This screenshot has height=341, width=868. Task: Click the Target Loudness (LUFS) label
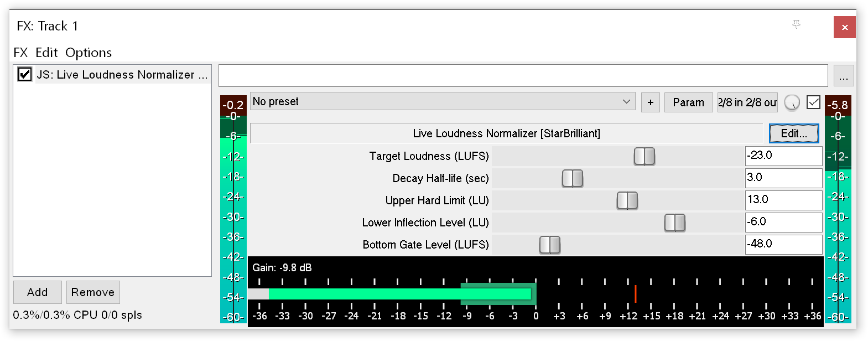(429, 156)
